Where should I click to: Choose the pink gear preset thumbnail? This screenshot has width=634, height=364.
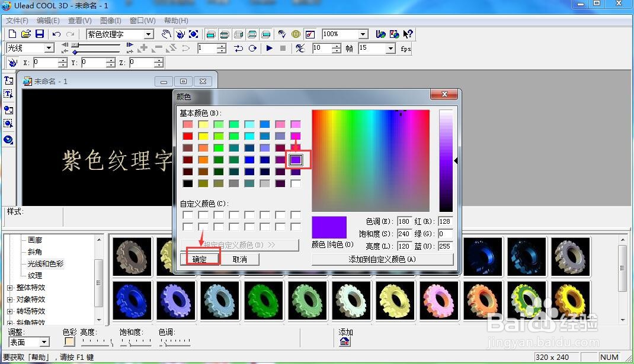439,301
